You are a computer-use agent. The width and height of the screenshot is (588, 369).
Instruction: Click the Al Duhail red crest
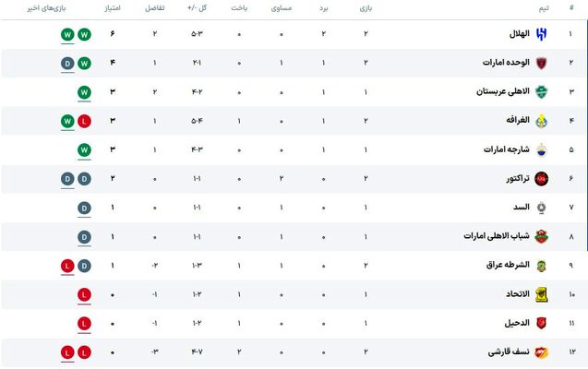coord(542,324)
